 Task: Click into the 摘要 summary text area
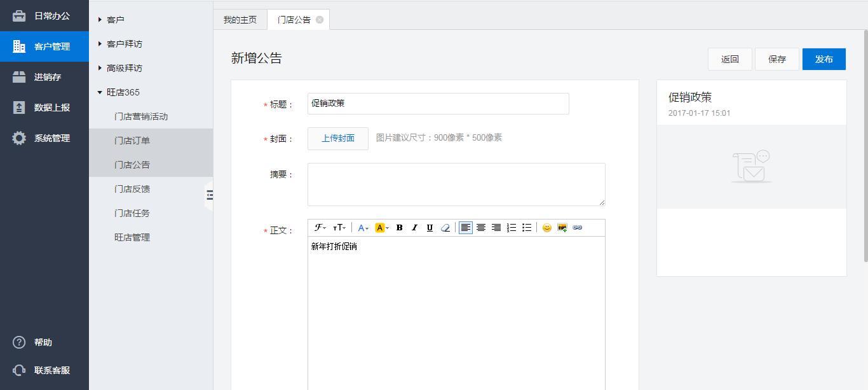coord(456,185)
